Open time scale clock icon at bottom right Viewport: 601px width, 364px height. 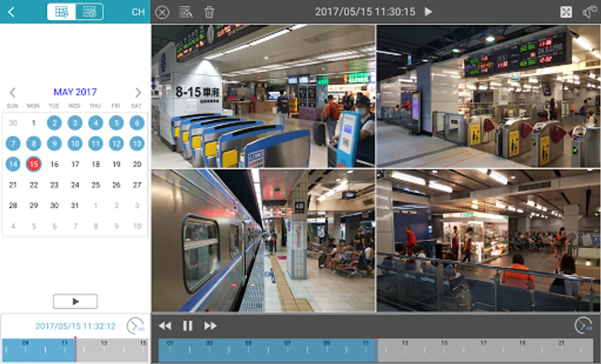click(x=583, y=326)
